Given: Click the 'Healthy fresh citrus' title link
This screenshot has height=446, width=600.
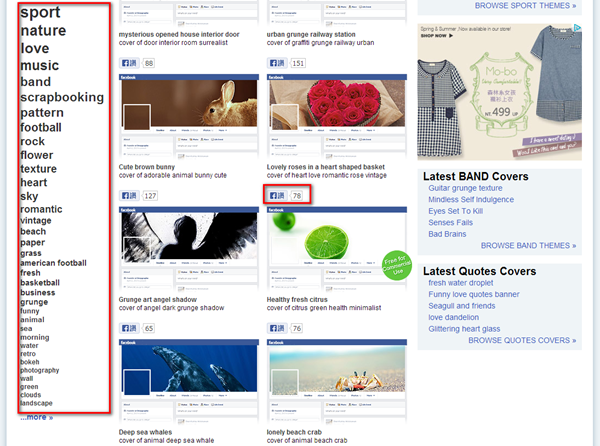Looking at the screenshot, I should pos(297,300).
